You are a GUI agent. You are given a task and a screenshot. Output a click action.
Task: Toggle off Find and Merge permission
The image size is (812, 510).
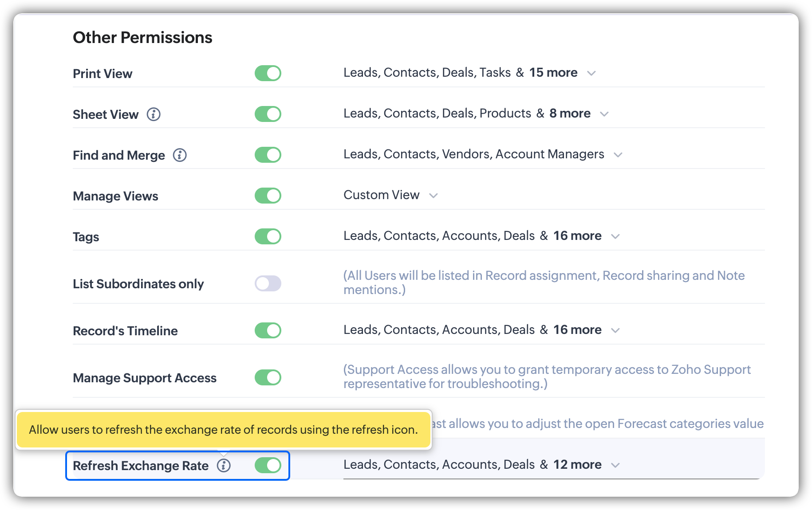click(x=268, y=155)
